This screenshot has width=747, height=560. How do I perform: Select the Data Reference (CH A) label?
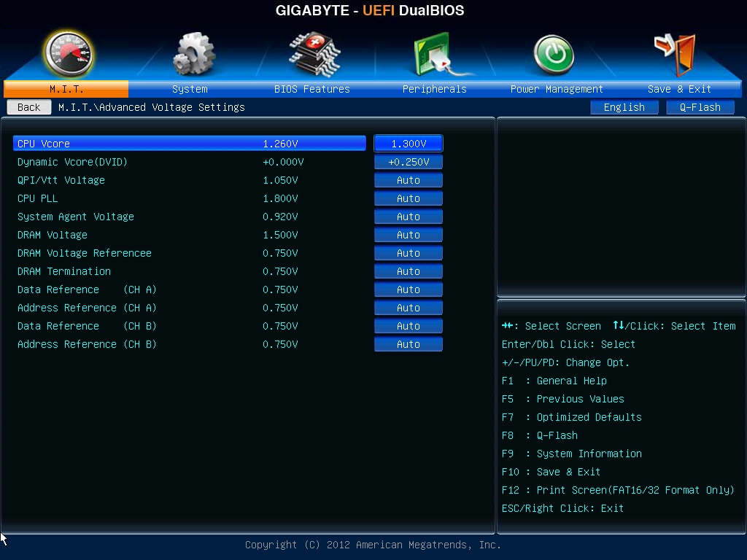tap(87, 289)
